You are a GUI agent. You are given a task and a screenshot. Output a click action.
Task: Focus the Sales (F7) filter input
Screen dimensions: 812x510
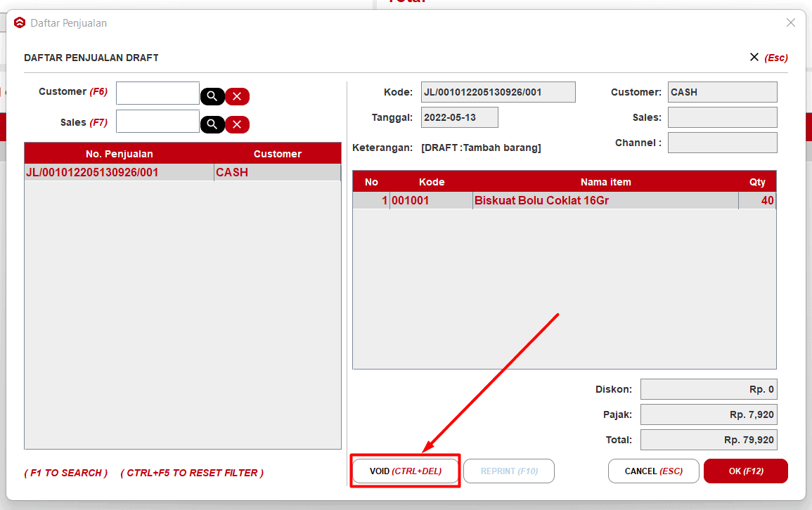(157, 121)
